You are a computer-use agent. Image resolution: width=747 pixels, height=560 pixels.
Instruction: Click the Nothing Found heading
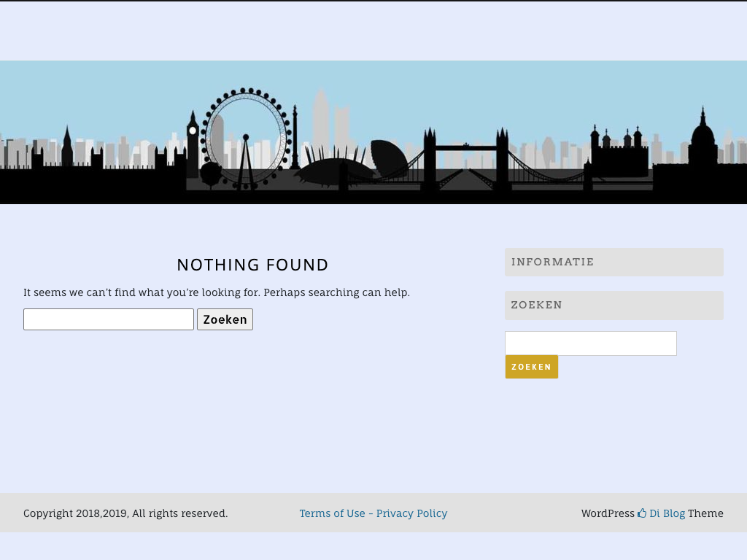click(252, 265)
